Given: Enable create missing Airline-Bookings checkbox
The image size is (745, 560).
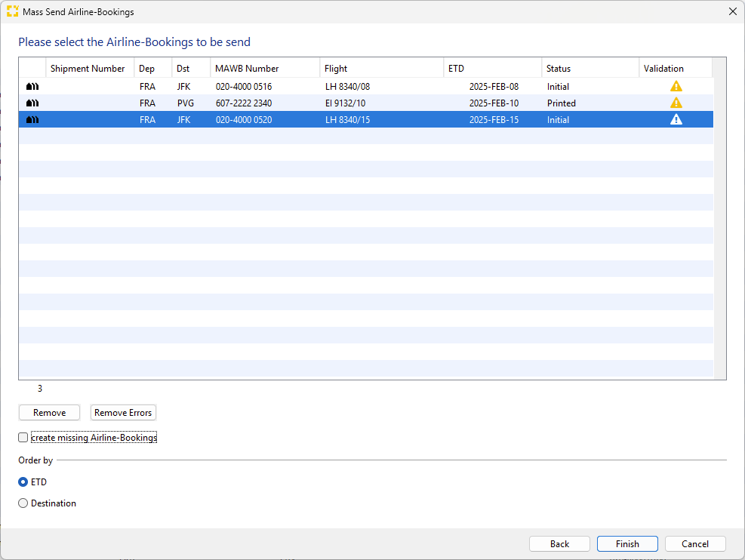Looking at the screenshot, I should pos(23,438).
